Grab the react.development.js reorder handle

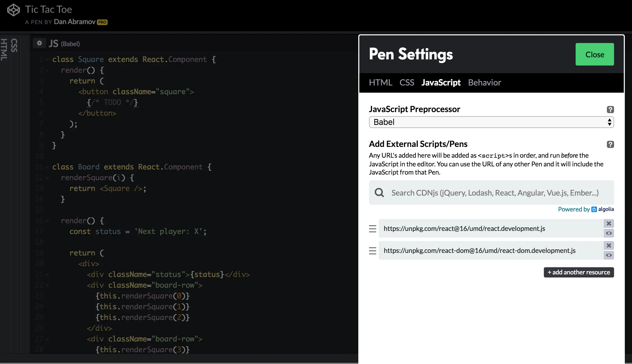(372, 229)
